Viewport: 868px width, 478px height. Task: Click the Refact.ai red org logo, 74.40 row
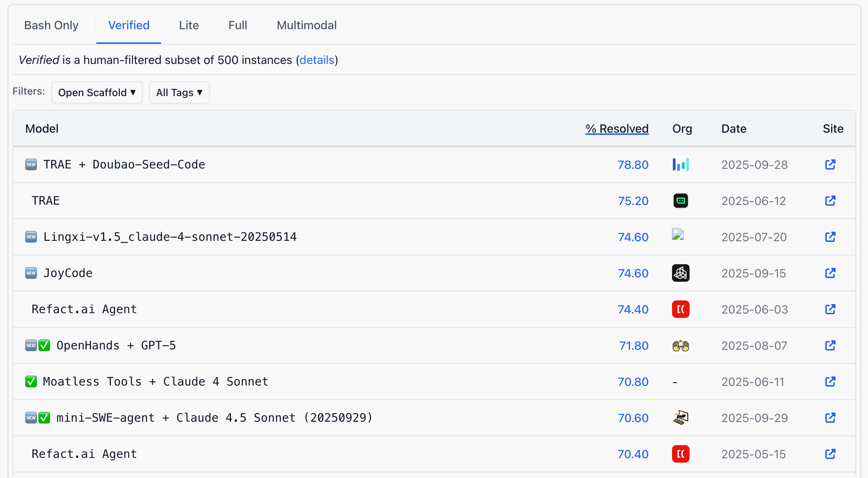coord(680,309)
